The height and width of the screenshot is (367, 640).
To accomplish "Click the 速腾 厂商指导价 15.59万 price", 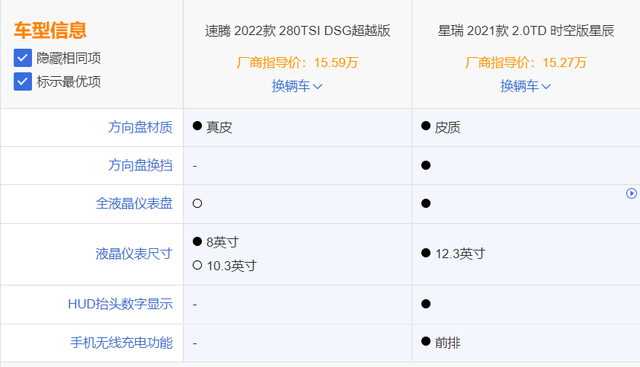I will pos(297,63).
